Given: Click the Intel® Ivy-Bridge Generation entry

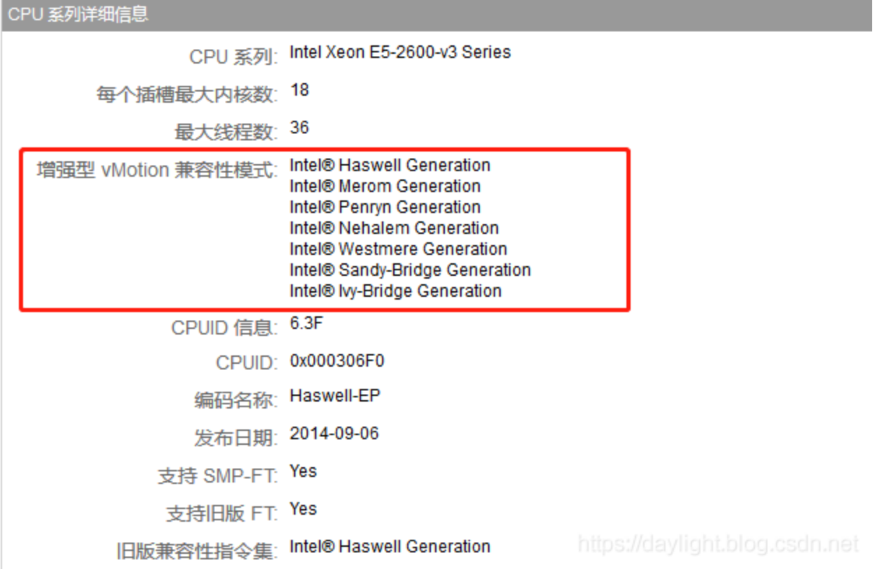Looking at the screenshot, I should pos(396,291).
